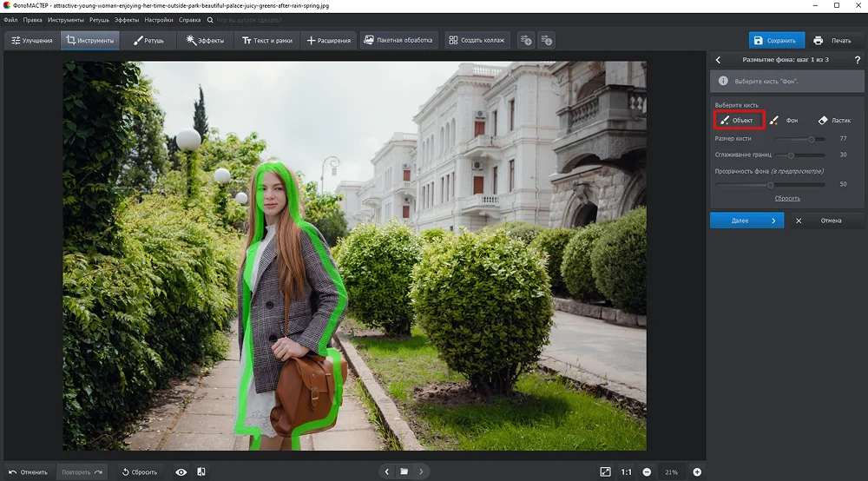868x481 pixels.
Task: Click the search field in menu bar
Action: 249,20
